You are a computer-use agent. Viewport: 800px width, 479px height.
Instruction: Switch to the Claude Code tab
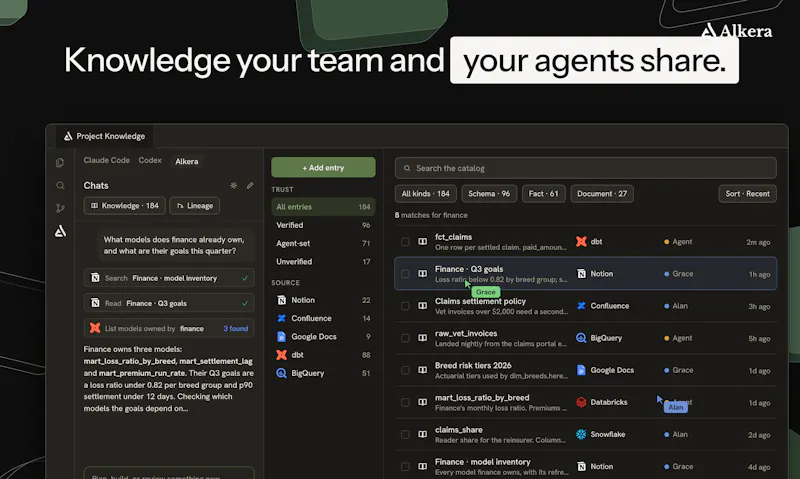[x=107, y=160]
